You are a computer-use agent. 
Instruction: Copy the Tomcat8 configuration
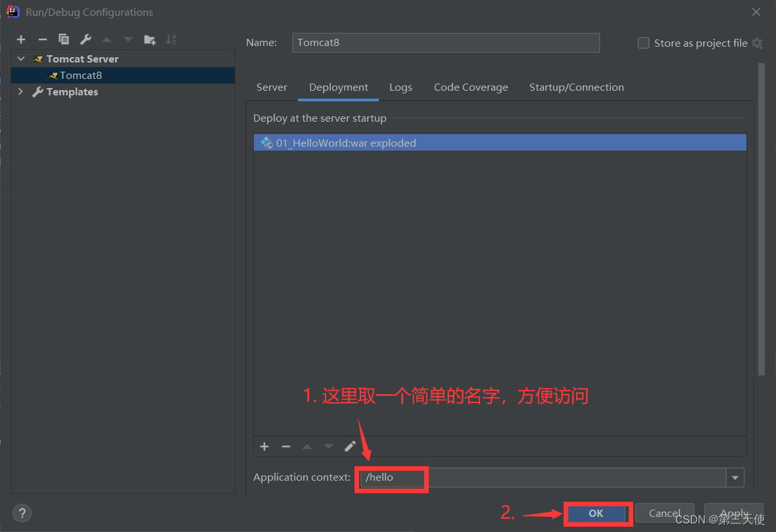[63, 39]
